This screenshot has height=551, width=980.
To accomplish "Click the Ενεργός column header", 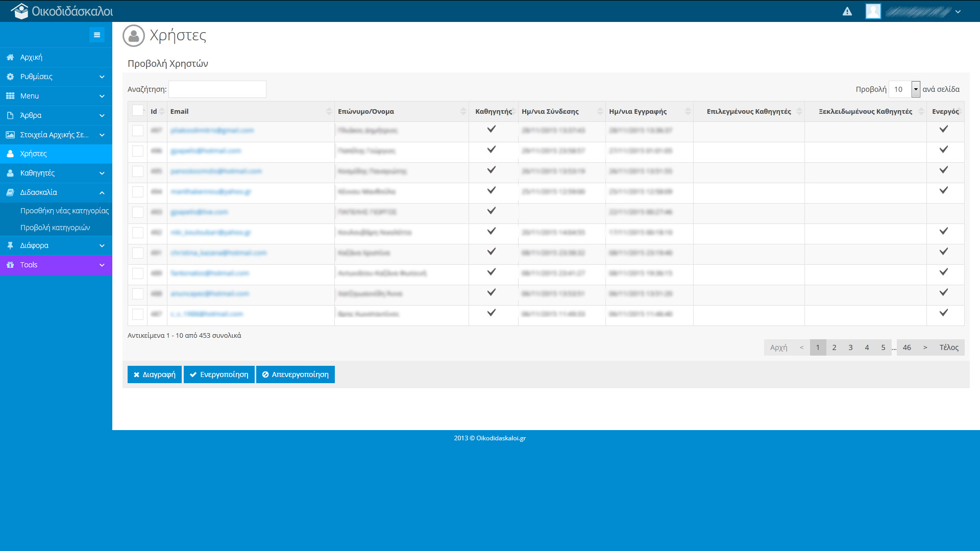I will (945, 111).
